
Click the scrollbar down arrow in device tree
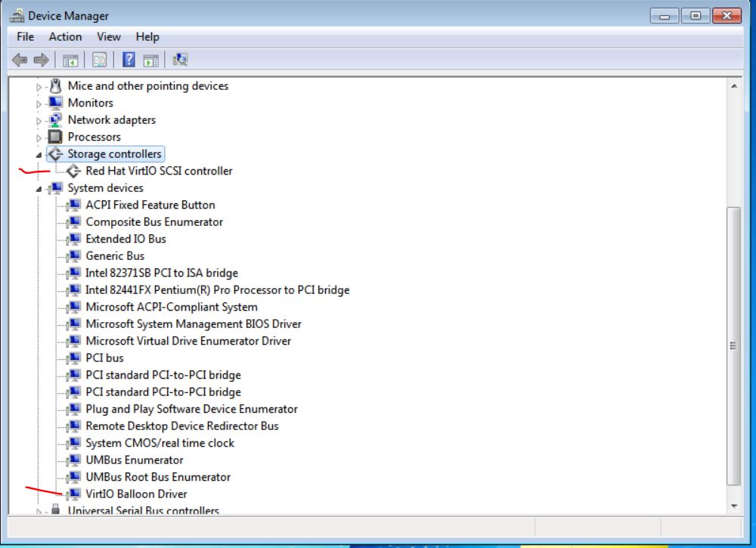click(734, 506)
